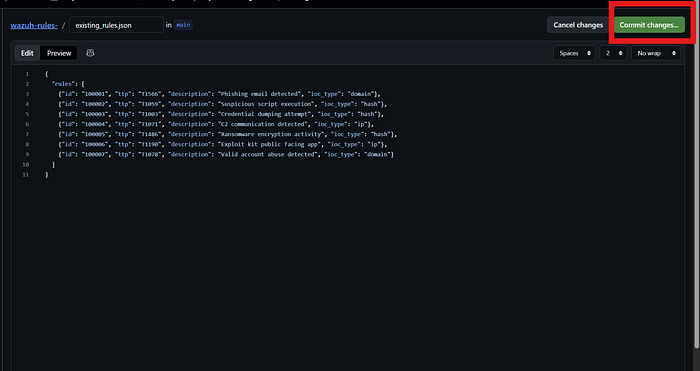Click the "T1566" ttp value
Viewport: 700px width, 371px height.
pyautogui.click(x=150, y=94)
